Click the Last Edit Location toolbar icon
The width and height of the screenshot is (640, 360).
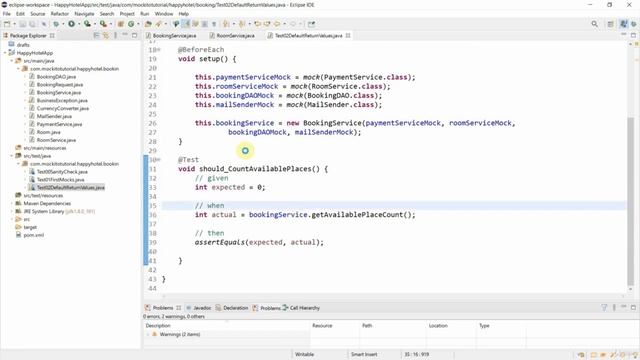[258, 24]
